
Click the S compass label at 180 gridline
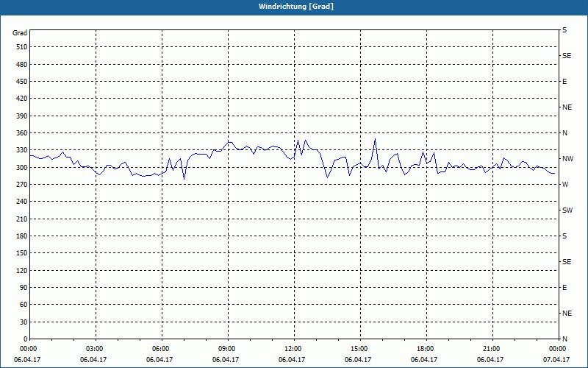[x=564, y=236]
